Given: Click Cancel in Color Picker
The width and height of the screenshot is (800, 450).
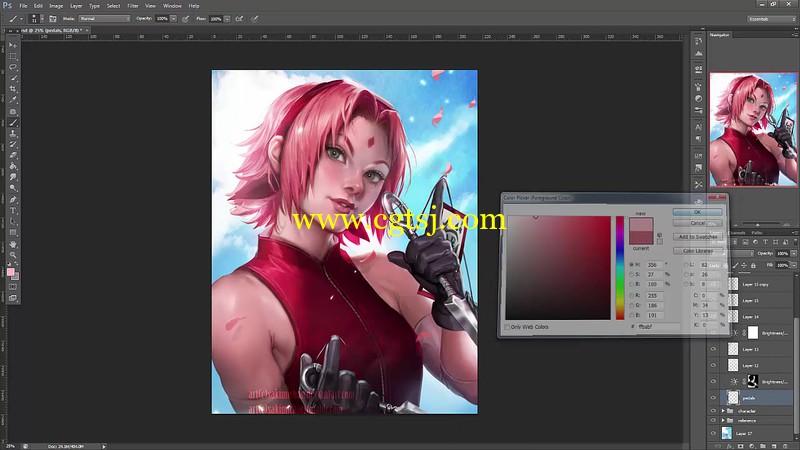Looking at the screenshot, I should coord(697,223).
